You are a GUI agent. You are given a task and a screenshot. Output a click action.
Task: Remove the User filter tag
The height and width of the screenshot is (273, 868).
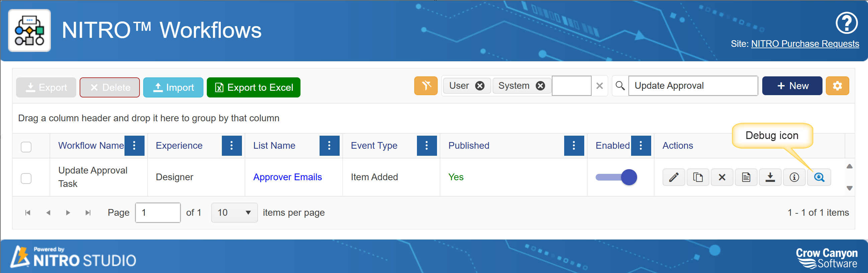(480, 86)
